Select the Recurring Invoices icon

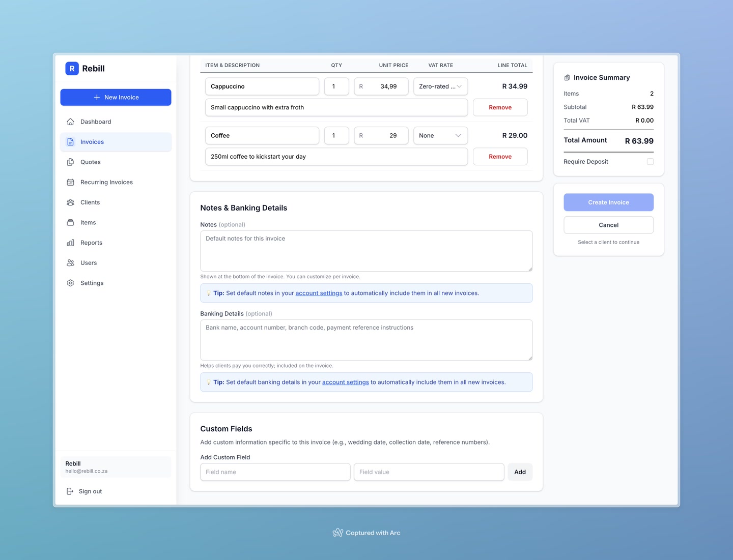coord(70,182)
